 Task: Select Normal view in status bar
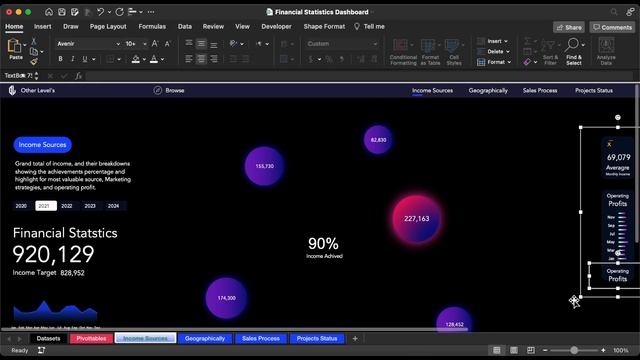(x=497, y=350)
